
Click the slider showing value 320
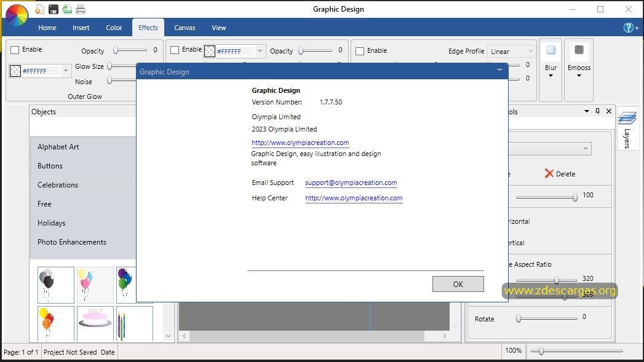(547, 280)
